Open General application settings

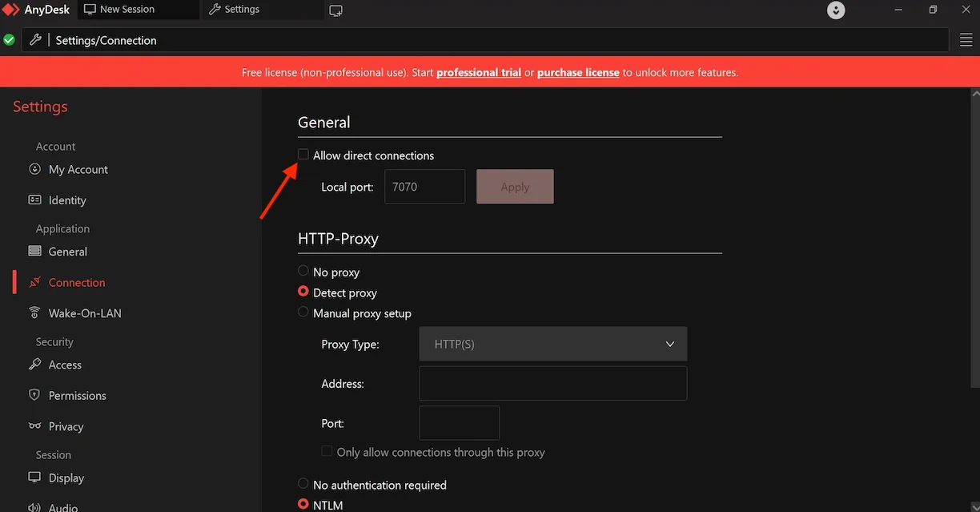[68, 252]
